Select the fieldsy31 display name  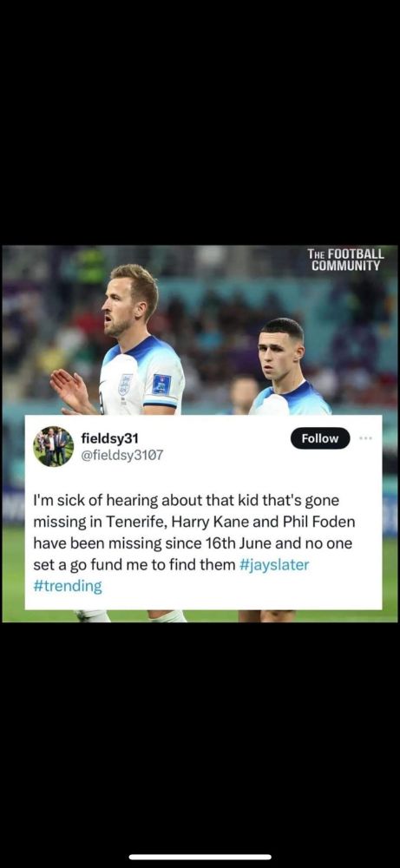point(109,438)
